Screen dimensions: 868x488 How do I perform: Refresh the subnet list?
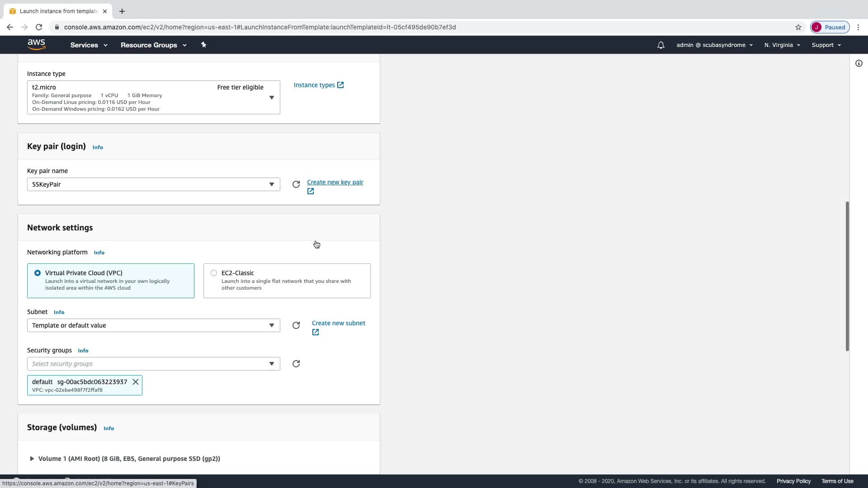click(296, 325)
